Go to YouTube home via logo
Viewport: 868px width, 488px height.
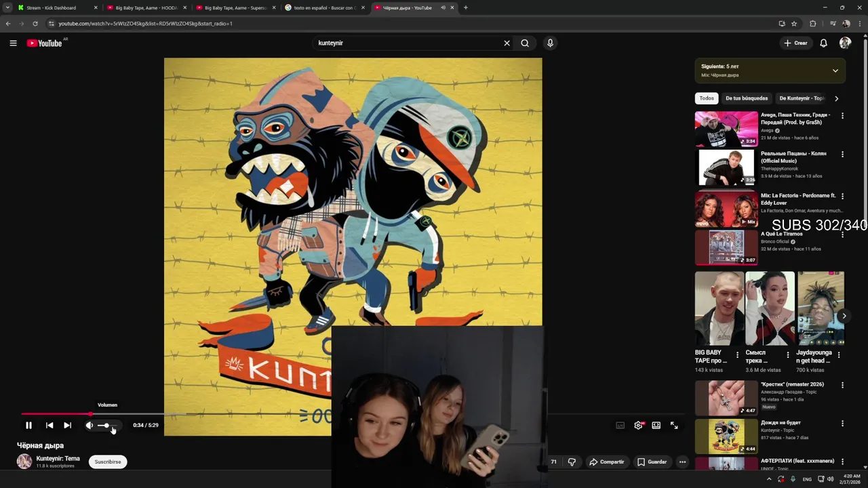coord(44,43)
